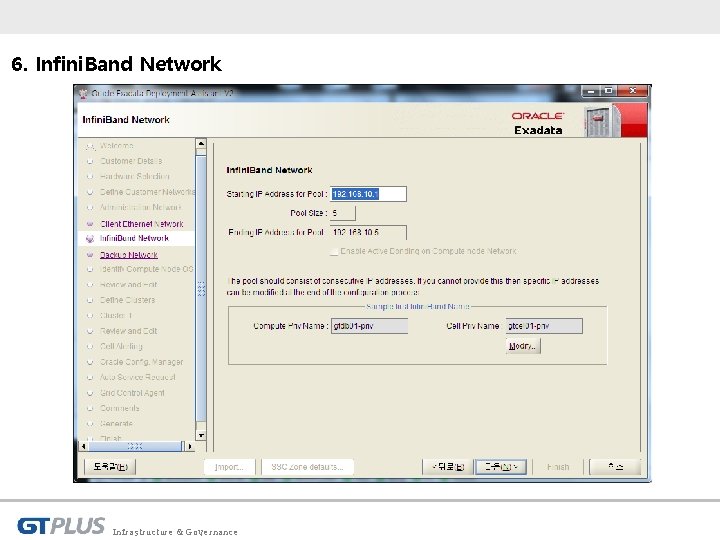Click the Compute Priv Name field
Screen dimensions: 720x540
click(369, 326)
